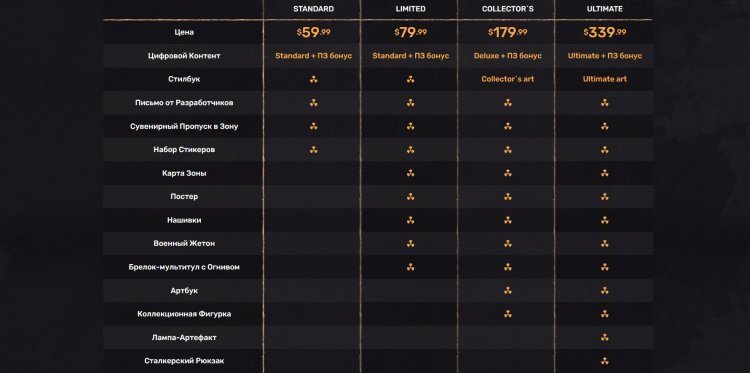
Task: Click Collector's icon in Военный Жетон row
Action: (507, 243)
